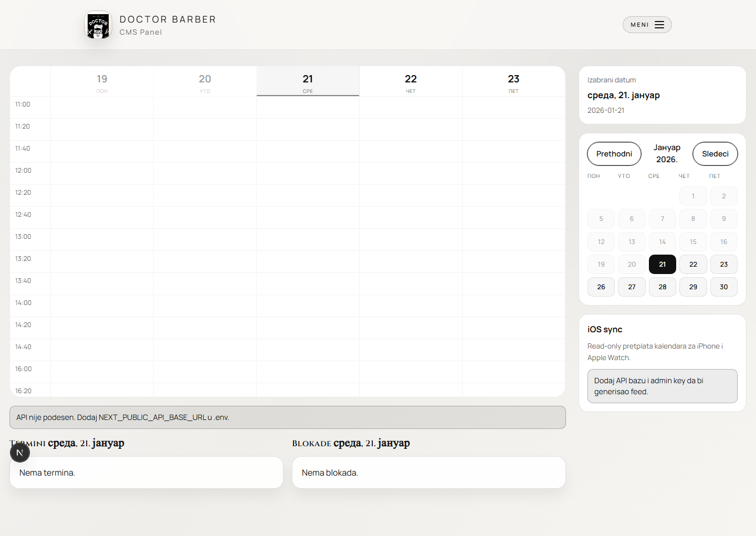Click the API nije podesen warning banner

(x=288, y=417)
